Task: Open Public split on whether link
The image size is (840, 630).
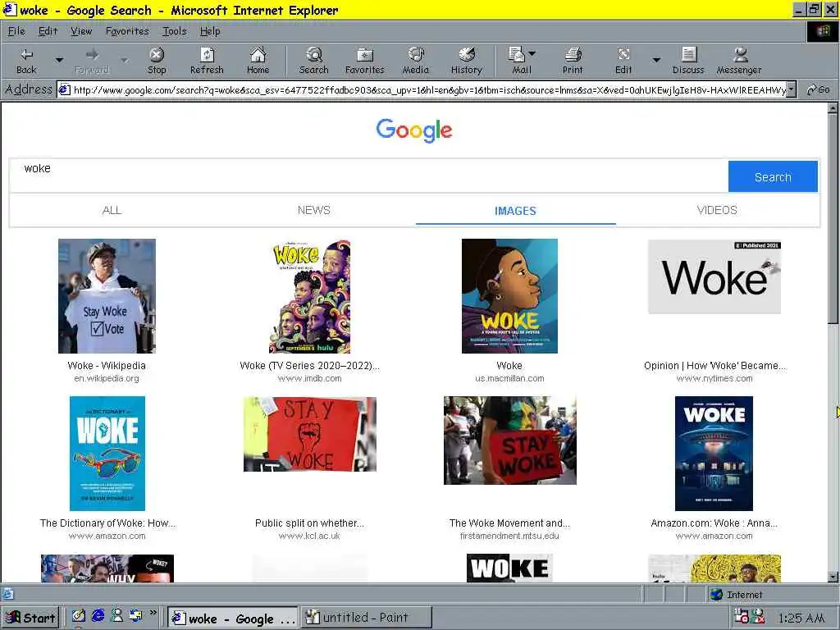Action: (309, 523)
